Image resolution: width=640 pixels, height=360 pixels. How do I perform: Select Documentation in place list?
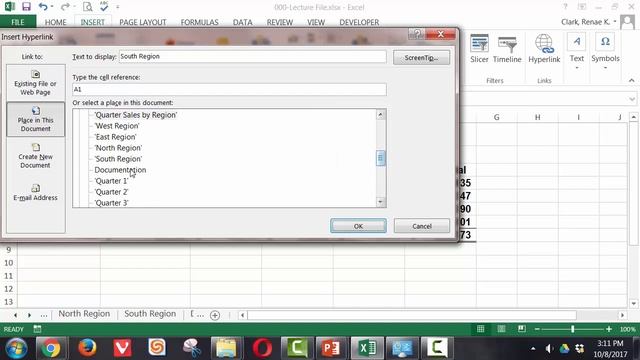120,170
